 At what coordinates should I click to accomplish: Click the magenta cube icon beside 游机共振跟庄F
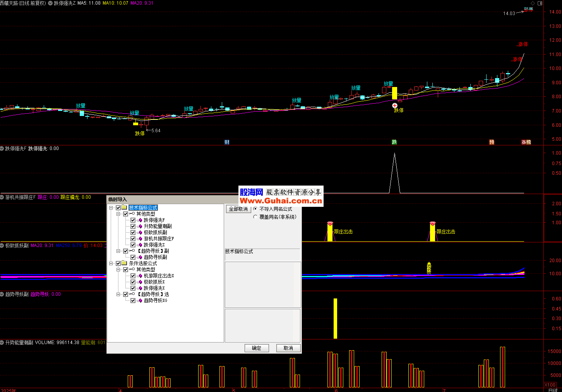(140, 239)
